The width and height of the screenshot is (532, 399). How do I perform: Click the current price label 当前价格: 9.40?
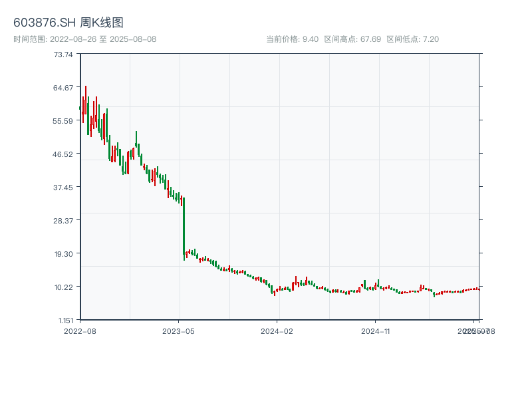pos(292,39)
